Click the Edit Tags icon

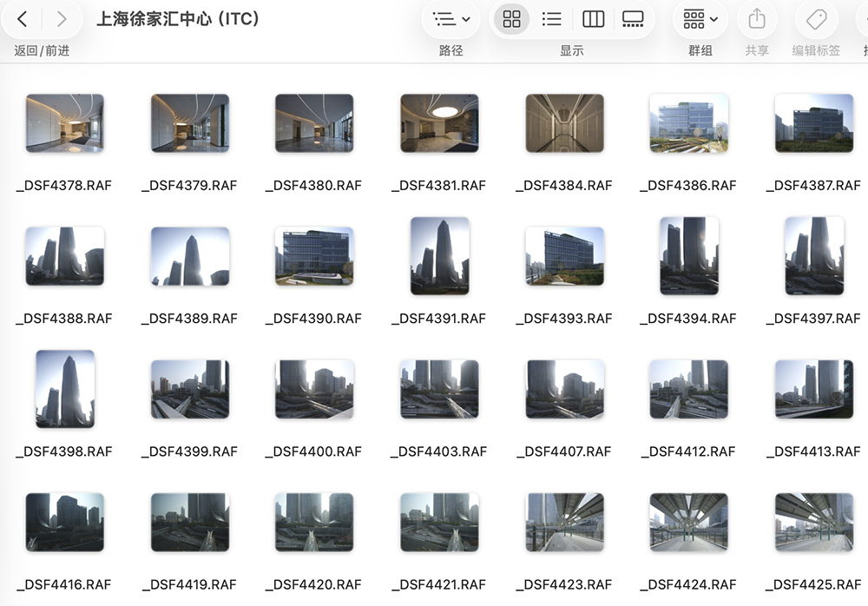point(817,19)
